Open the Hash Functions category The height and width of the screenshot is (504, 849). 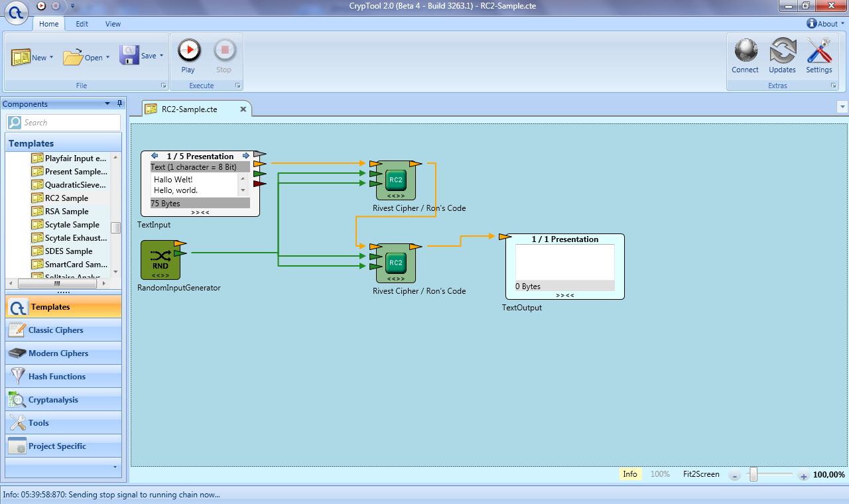click(64, 377)
